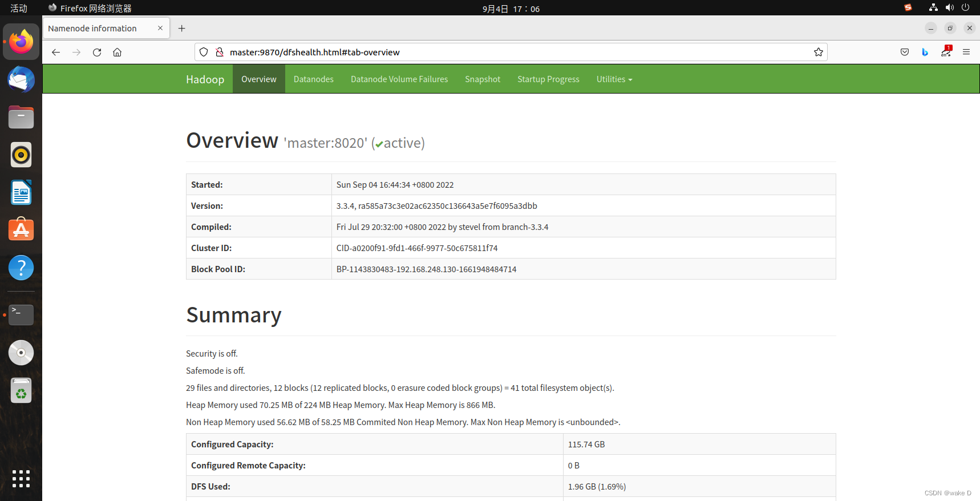Bookmark this page with the star

(819, 52)
